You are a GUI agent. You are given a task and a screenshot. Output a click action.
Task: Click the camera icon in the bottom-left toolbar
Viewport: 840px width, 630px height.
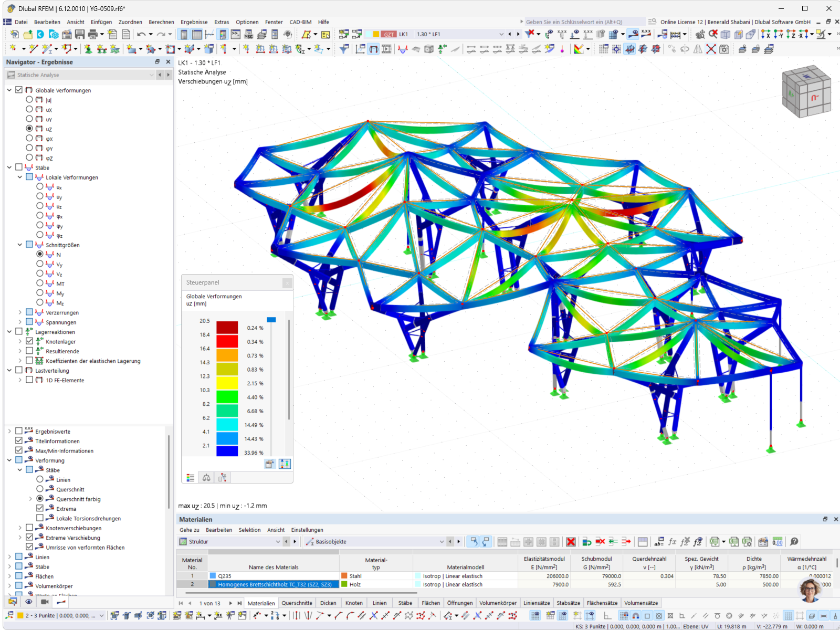tap(45, 602)
